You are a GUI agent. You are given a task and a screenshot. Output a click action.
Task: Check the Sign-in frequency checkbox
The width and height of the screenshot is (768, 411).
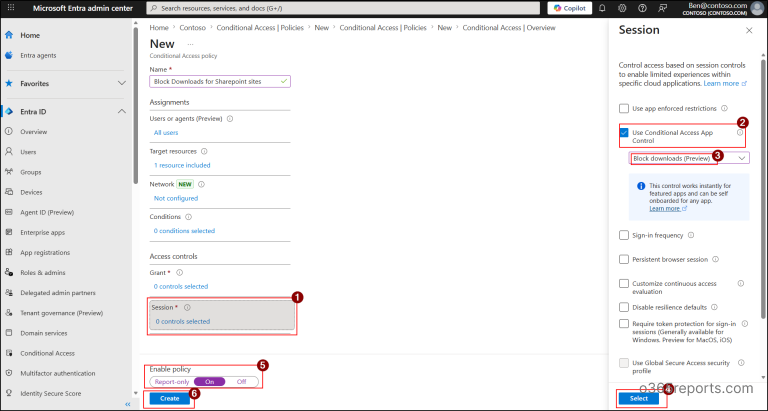(624, 235)
